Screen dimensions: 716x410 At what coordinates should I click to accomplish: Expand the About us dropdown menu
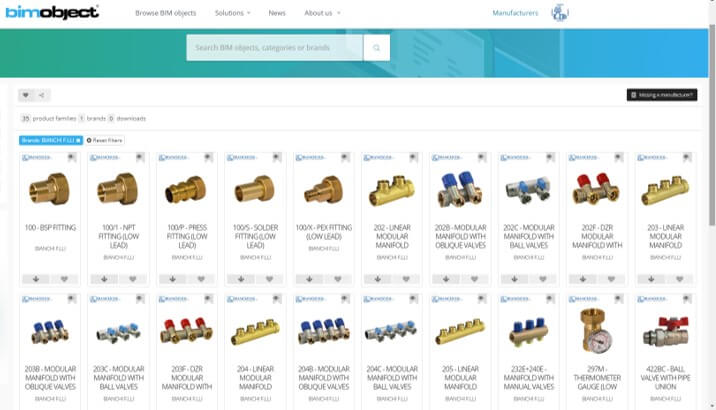(322, 13)
